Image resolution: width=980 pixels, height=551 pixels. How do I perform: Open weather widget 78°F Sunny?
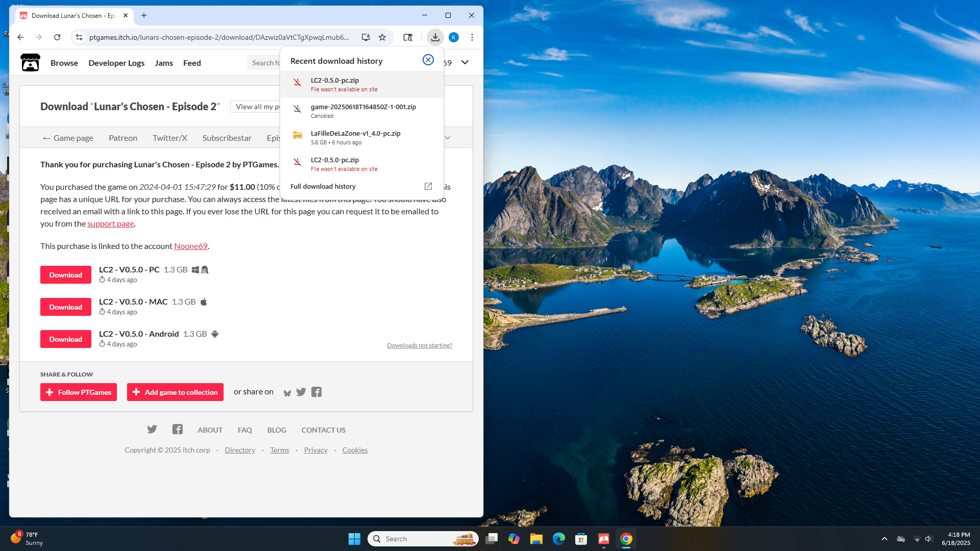[x=27, y=539]
